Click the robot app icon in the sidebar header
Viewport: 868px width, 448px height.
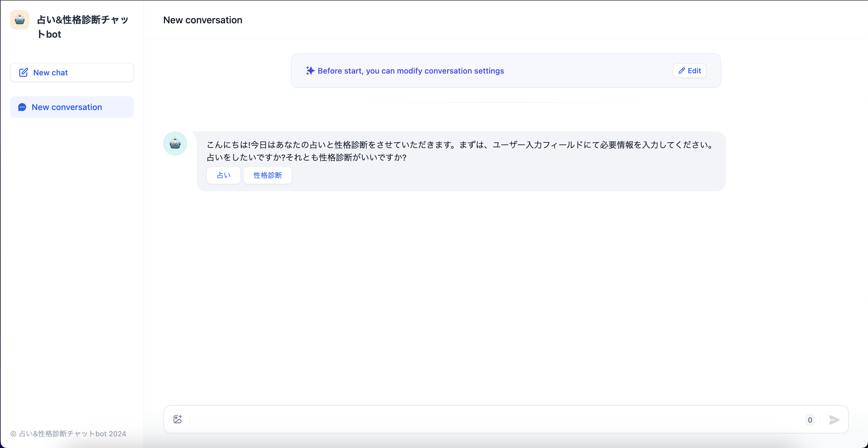[x=19, y=20]
